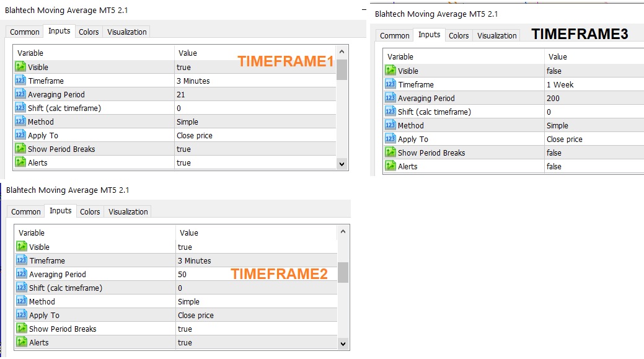Open Colors tab in right-hand dialog
644x359 pixels.
[459, 36]
